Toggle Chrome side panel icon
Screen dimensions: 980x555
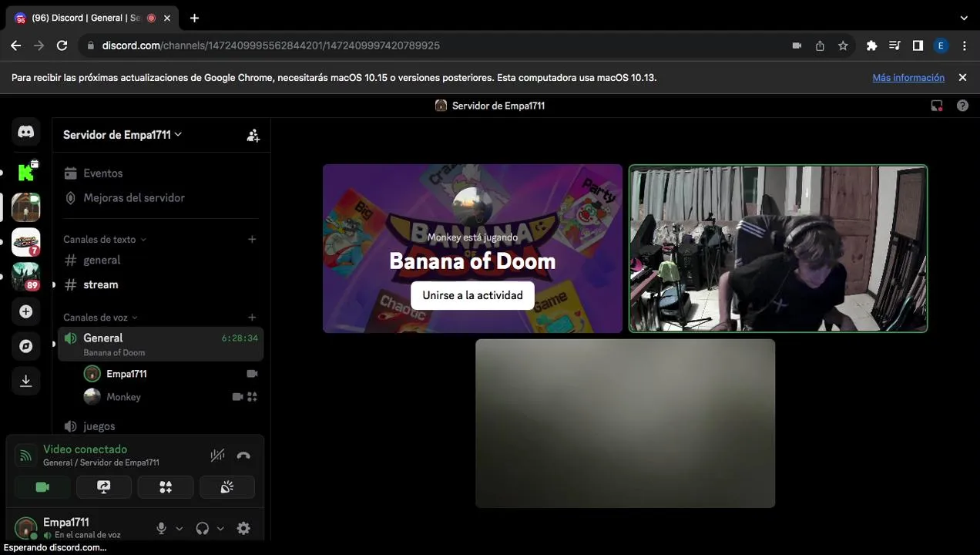(918, 45)
